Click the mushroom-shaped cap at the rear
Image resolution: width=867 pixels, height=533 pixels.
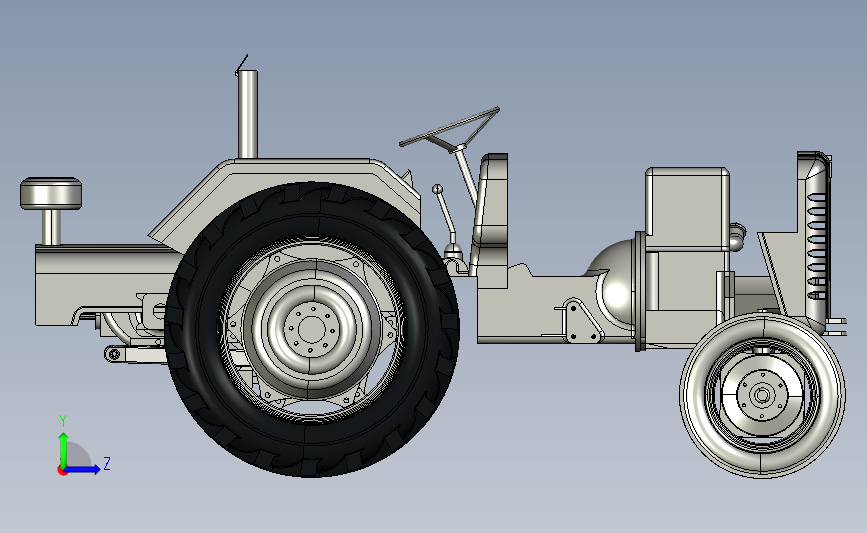51,194
